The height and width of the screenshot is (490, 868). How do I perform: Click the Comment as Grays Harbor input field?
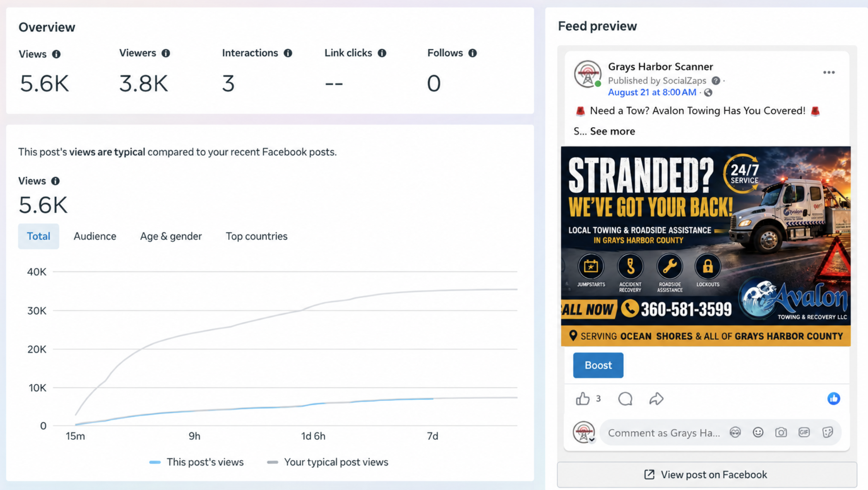tap(664, 433)
